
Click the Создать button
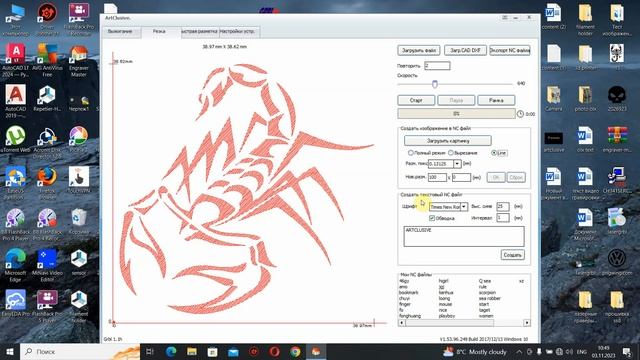coord(513,255)
